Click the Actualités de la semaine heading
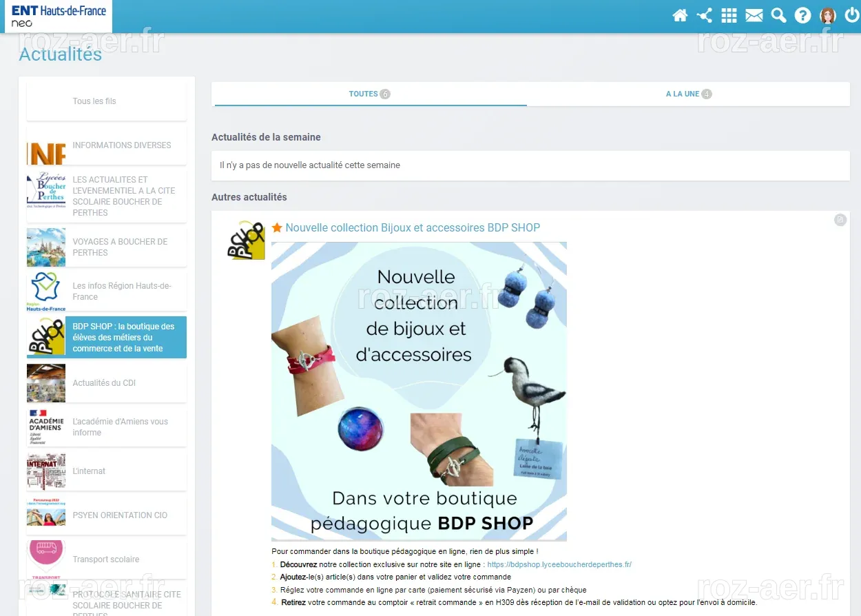 click(266, 137)
